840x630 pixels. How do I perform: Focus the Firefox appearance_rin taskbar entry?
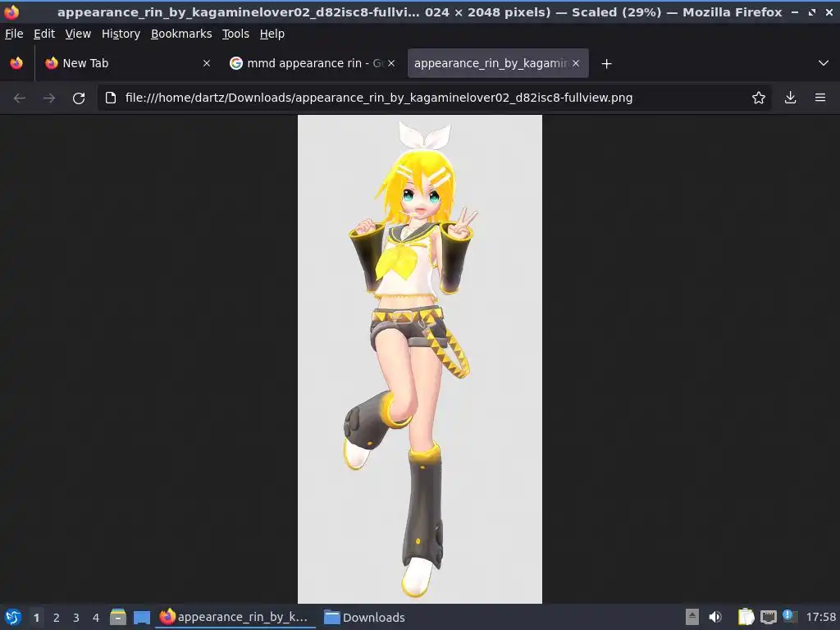235,617
